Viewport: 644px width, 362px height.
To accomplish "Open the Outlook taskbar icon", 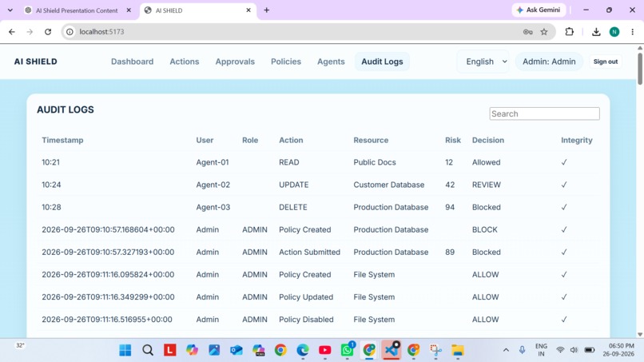I will coord(237,350).
